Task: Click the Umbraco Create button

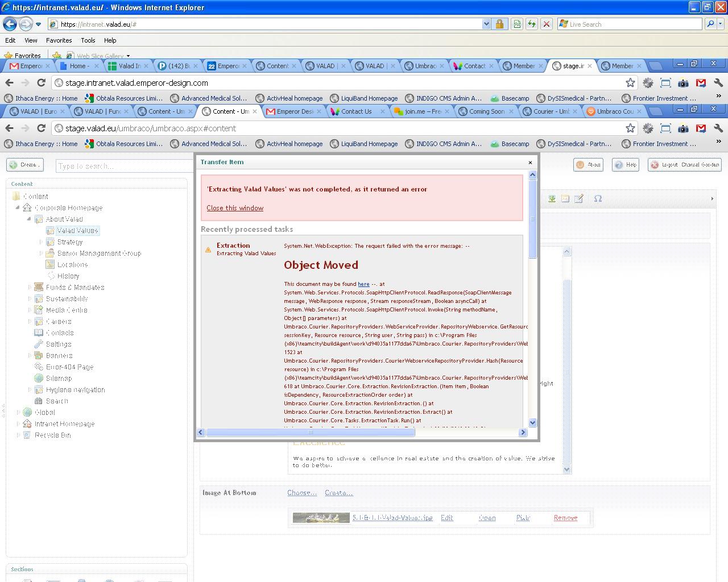Action: (25, 165)
